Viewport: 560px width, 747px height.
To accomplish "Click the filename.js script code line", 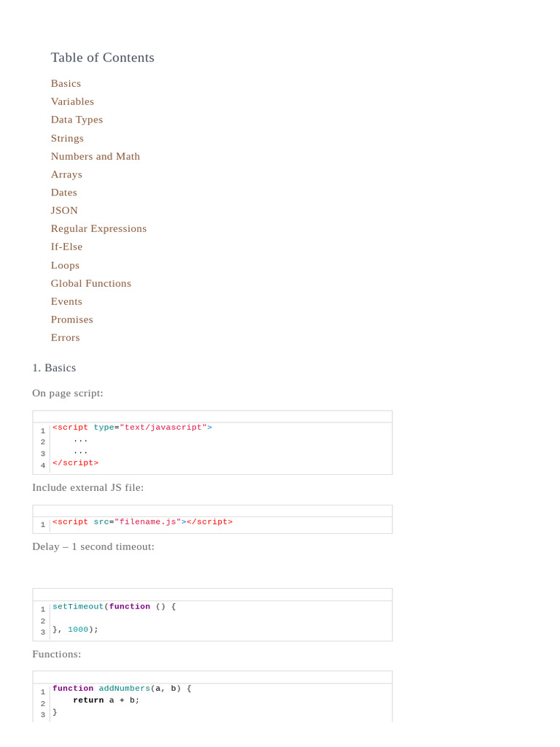I will pos(143,522).
